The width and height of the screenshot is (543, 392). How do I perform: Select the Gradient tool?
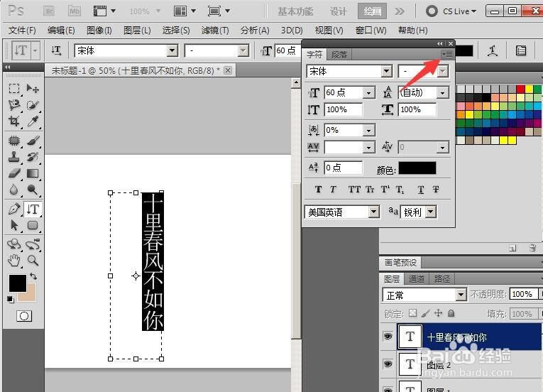click(33, 173)
